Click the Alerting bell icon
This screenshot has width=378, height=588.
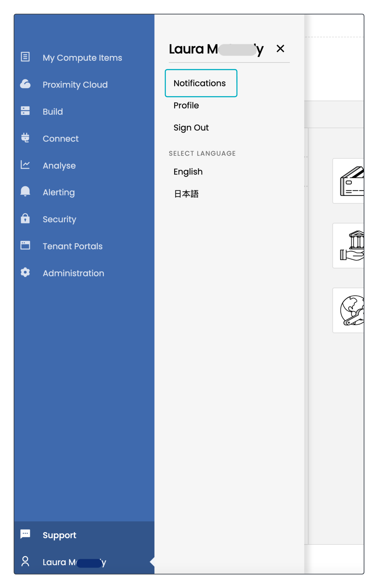25,192
